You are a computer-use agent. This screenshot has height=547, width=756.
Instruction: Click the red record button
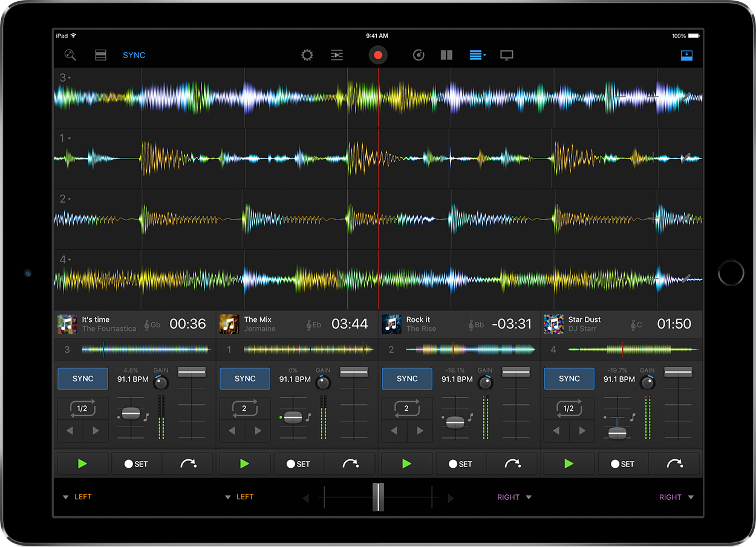coord(378,55)
